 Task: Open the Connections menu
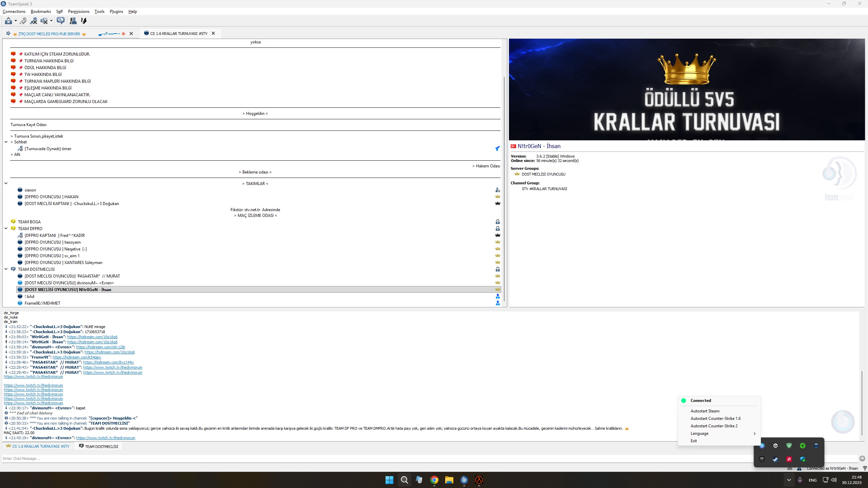[14, 12]
